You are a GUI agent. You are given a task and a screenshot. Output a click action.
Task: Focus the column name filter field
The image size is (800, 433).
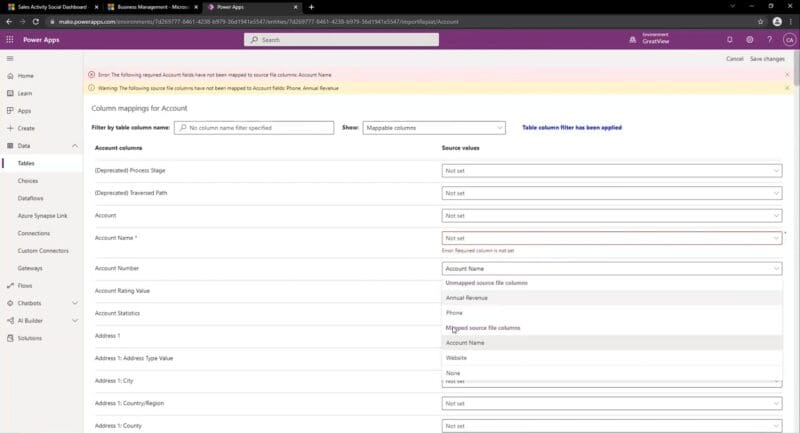(254, 128)
